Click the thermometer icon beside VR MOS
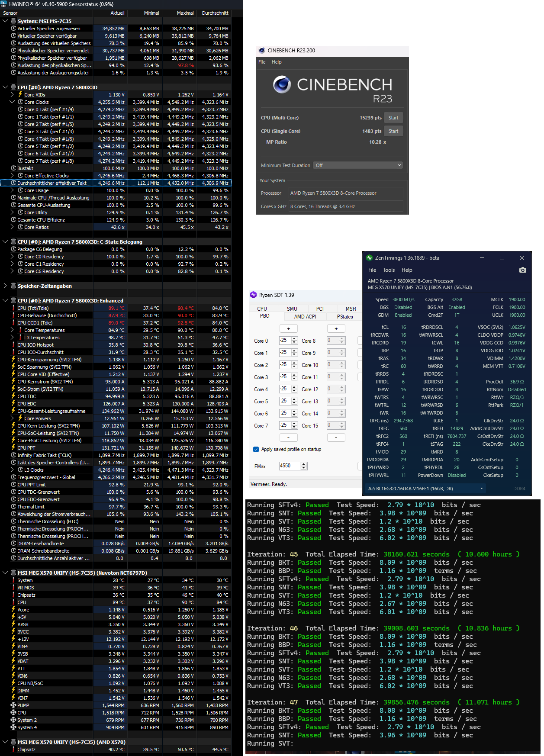Image resolution: width=544 pixels, height=756 pixels. point(13,588)
